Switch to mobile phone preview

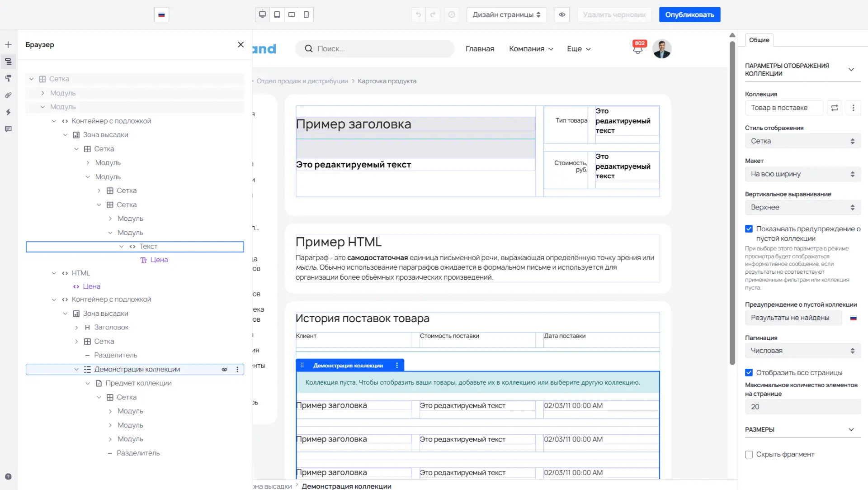tap(306, 14)
